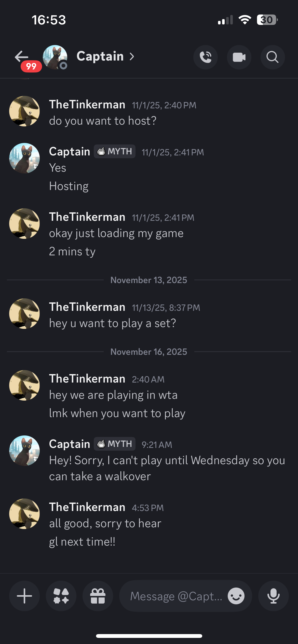
Task: Tap the Message @Capt... input field
Action: point(176,596)
